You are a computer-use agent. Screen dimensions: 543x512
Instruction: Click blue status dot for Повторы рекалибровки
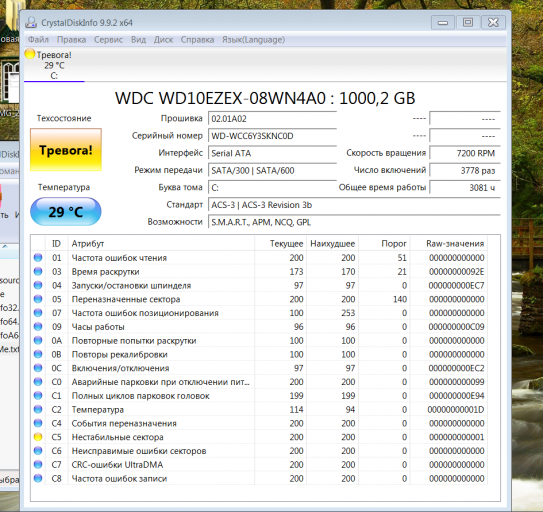tap(38, 354)
